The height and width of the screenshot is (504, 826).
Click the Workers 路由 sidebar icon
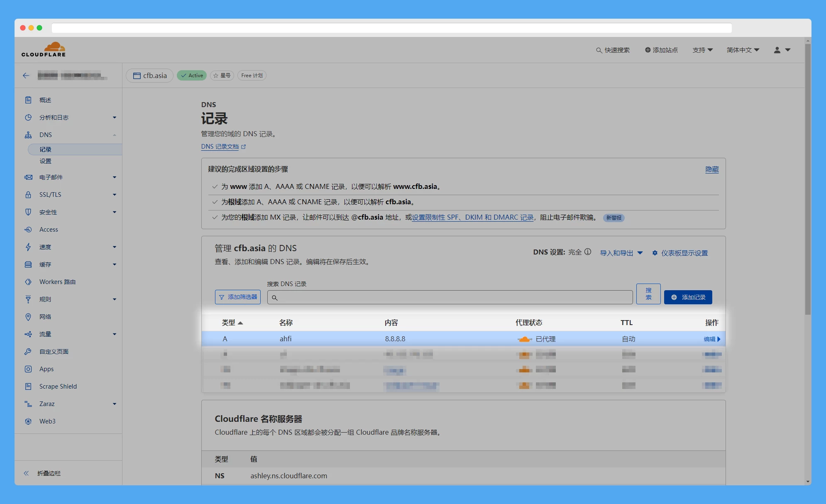pyautogui.click(x=28, y=282)
